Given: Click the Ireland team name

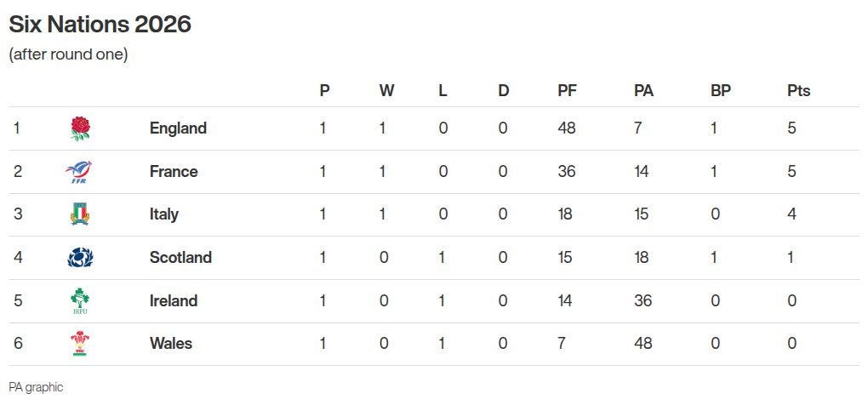Looking at the screenshot, I should tap(174, 301).
